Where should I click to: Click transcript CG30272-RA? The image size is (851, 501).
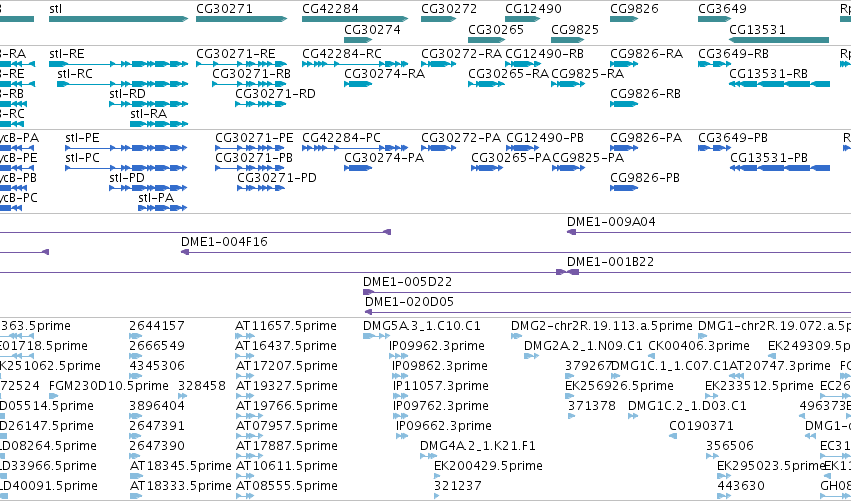(439, 64)
